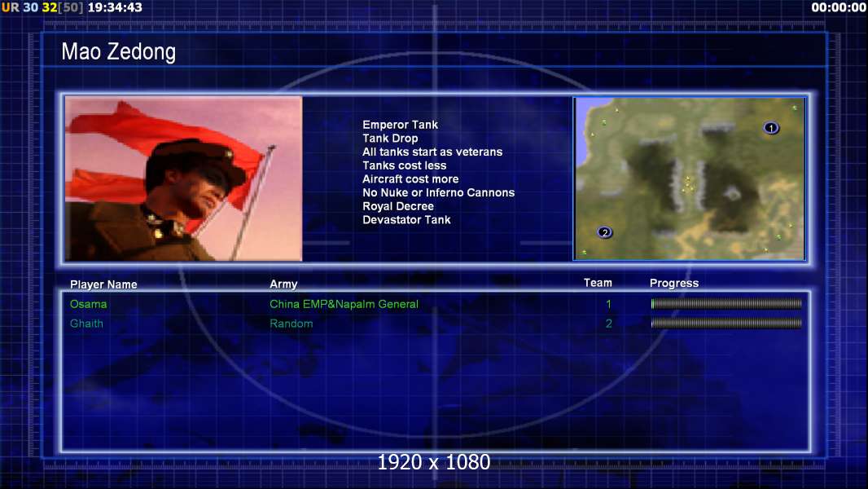This screenshot has height=489, width=868.
Task: Click Osama's loading progress bar
Action: tap(726, 303)
